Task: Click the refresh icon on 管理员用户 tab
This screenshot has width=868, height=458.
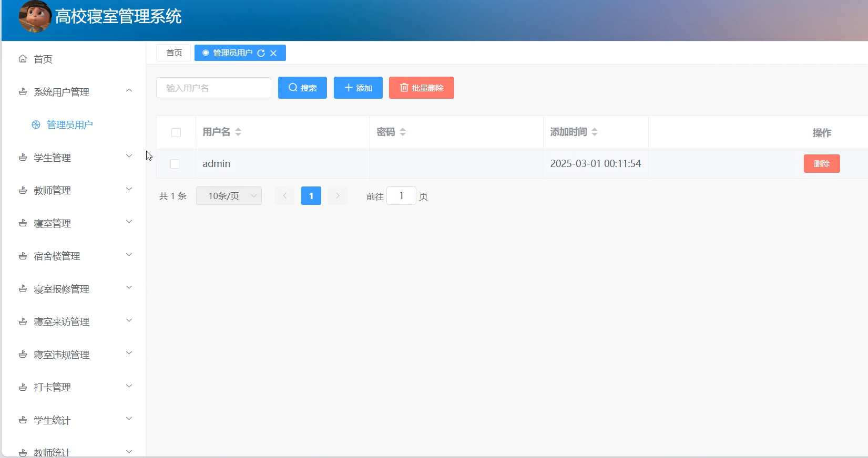Action: tap(261, 53)
